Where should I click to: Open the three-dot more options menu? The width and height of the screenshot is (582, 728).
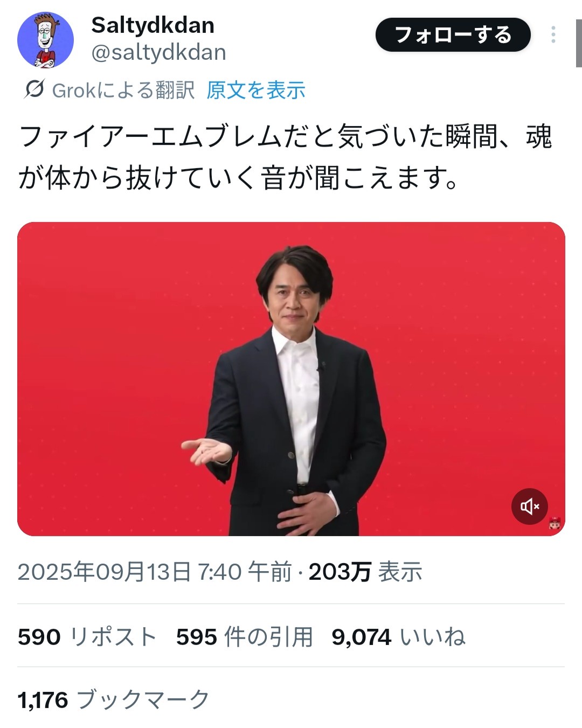click(x=553, y=34)
